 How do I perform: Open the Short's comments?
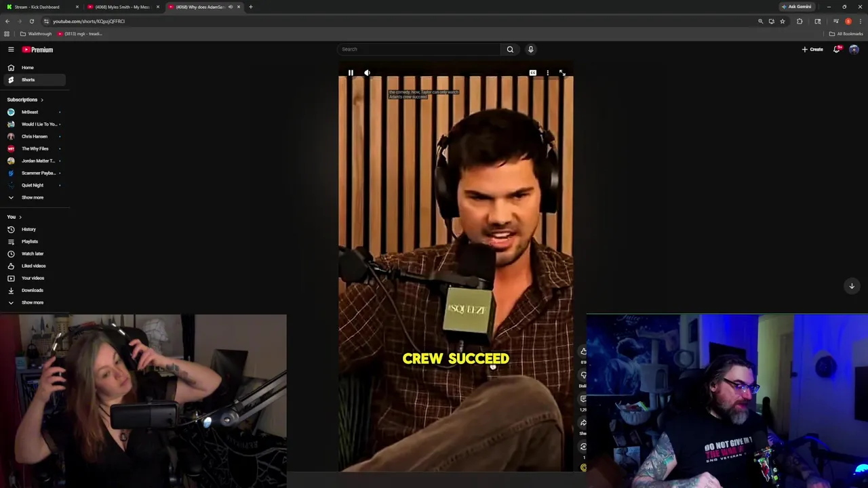point(583,399)
